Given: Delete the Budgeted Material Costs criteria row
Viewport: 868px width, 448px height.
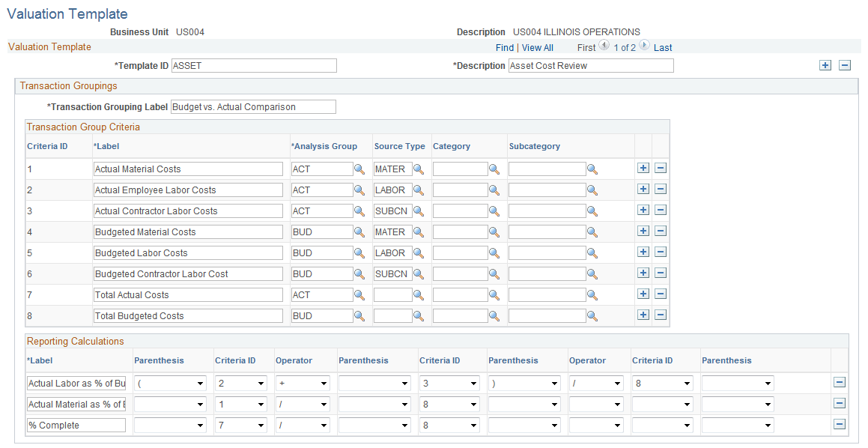Looking at the screenshot, I should [x=660, y=231].
